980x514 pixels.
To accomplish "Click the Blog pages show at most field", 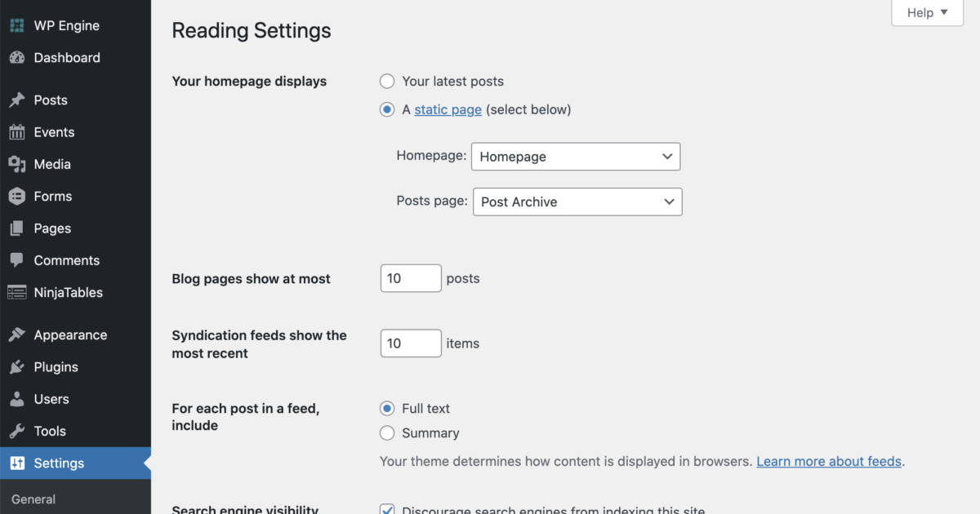I will 410,277.
